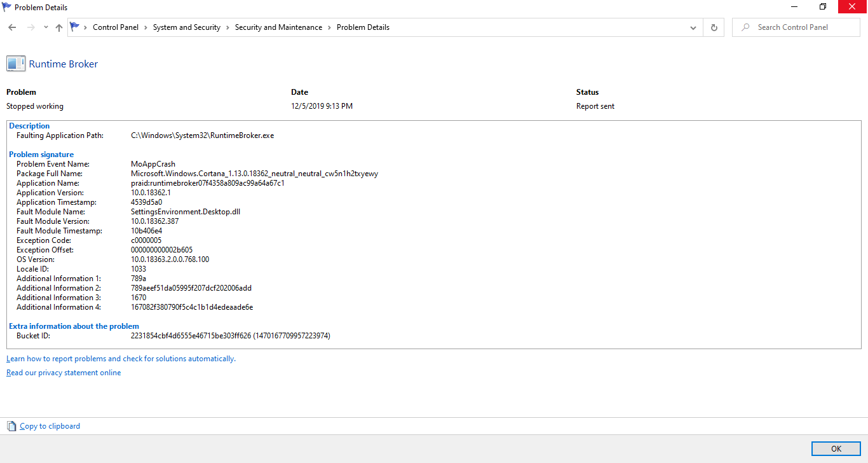Click Fault Module Timestamp 10b406e4 value
This screenshot has width=868, height=463.
(x=147, y=231)
